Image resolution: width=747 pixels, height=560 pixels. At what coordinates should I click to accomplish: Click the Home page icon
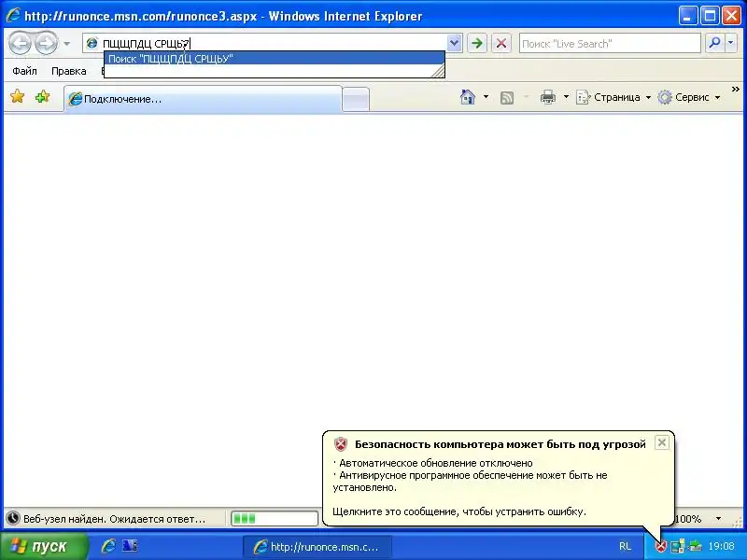pos(468,97)
